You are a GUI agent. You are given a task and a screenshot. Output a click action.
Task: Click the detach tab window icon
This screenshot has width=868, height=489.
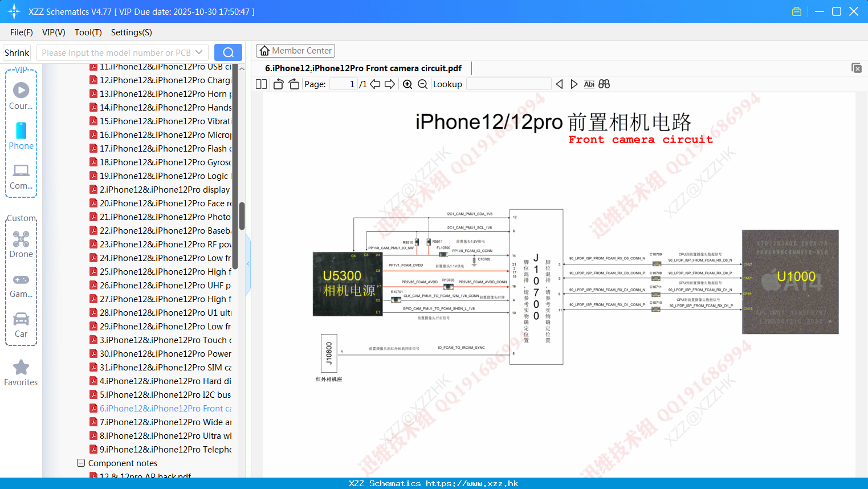click(x=857, y=68)
